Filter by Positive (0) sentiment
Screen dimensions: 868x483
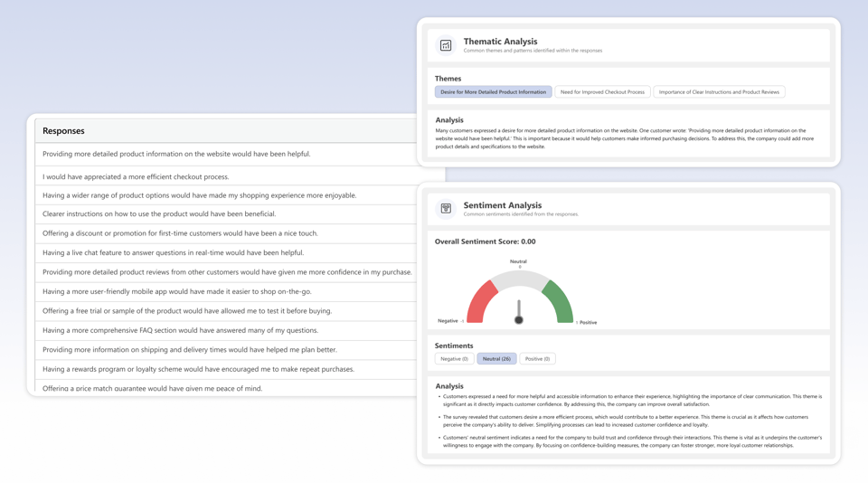(x=537, y=359)
